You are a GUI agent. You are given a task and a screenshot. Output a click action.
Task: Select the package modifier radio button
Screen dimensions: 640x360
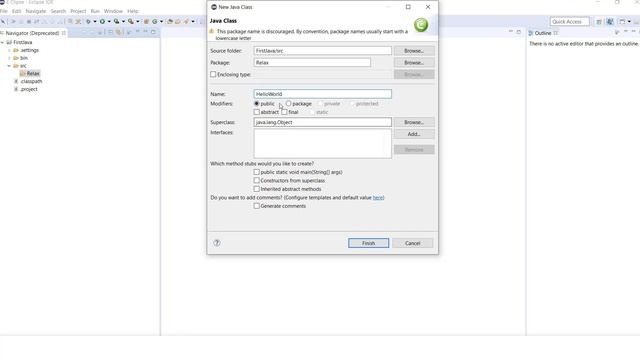pyautogui.click(x=289, y=104)
